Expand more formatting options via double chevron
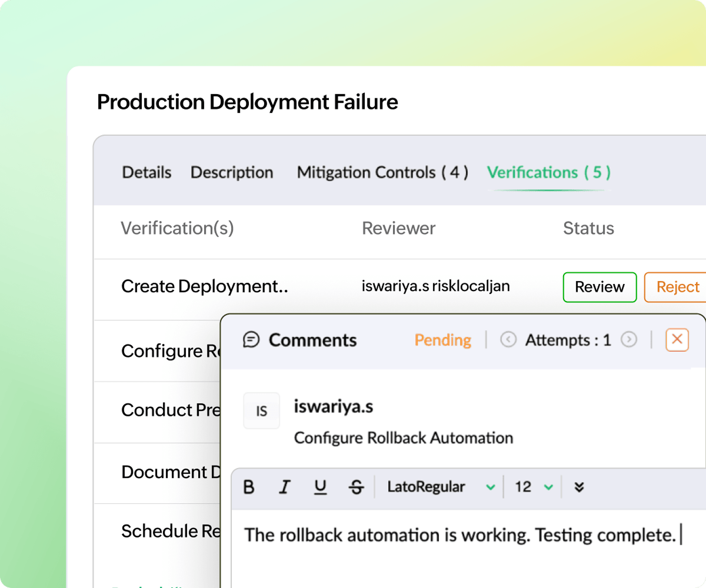 pos(579,487)
